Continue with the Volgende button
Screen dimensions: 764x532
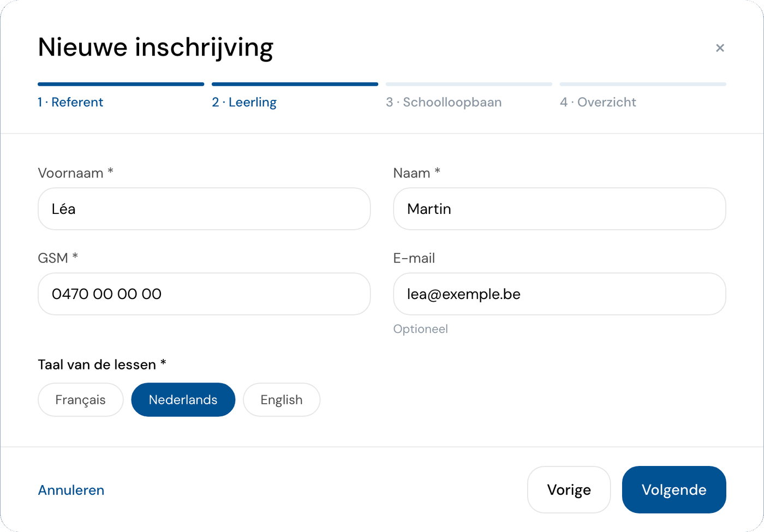[674, 490]
